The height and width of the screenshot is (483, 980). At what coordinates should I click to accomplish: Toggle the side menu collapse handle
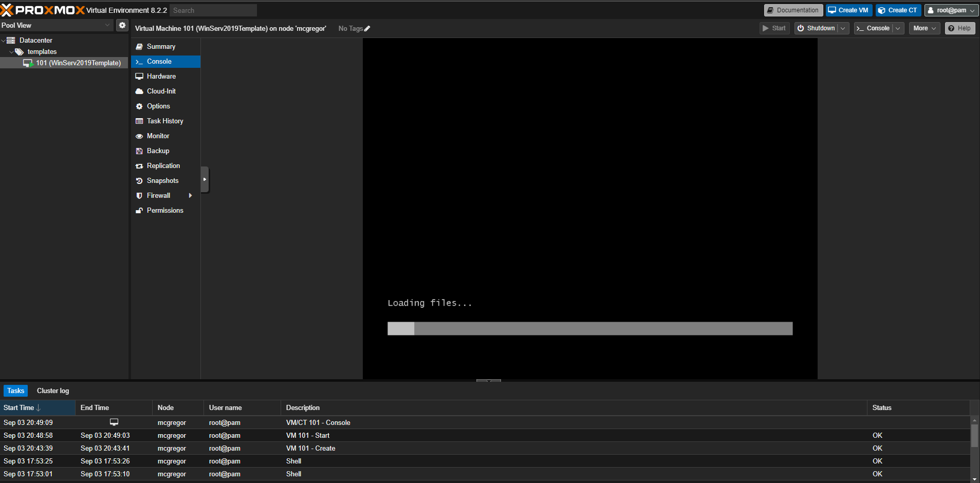pyautogui.click(x=205, y=179)
